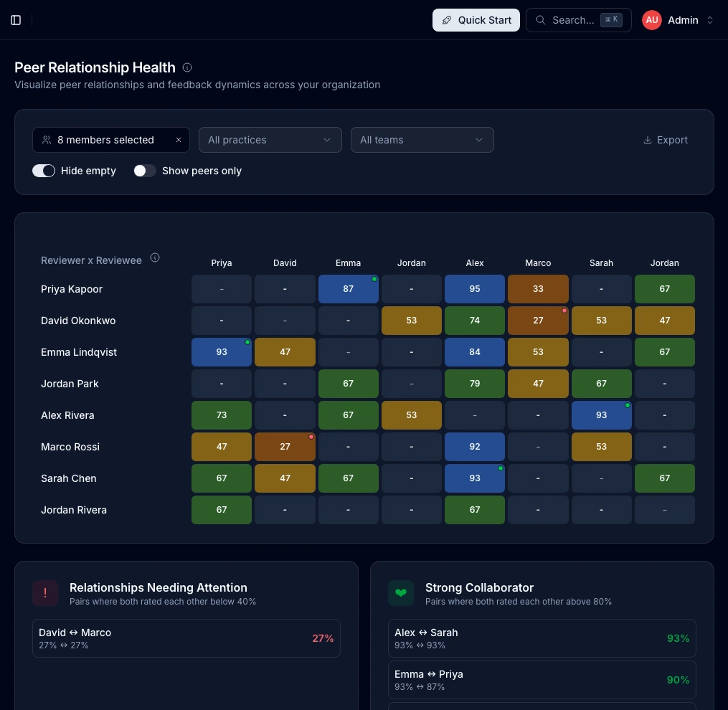Turn off the Hide empty toggle

click(44, 171)
